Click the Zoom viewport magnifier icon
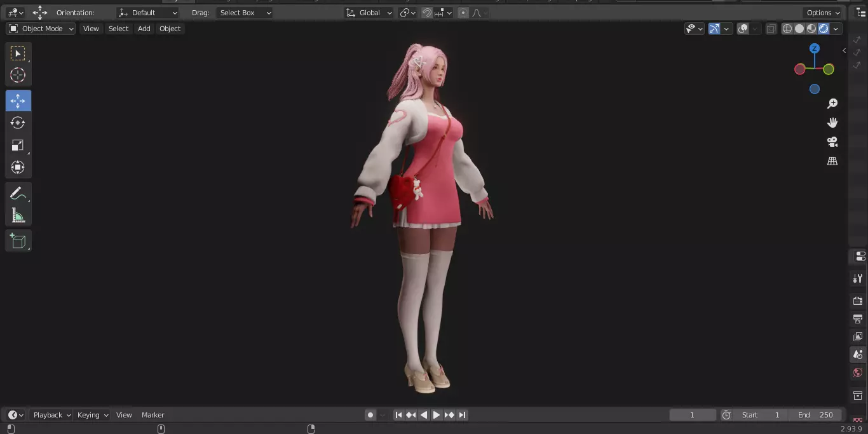The width and height of the screenshot is (868, 434). (832, 104)
